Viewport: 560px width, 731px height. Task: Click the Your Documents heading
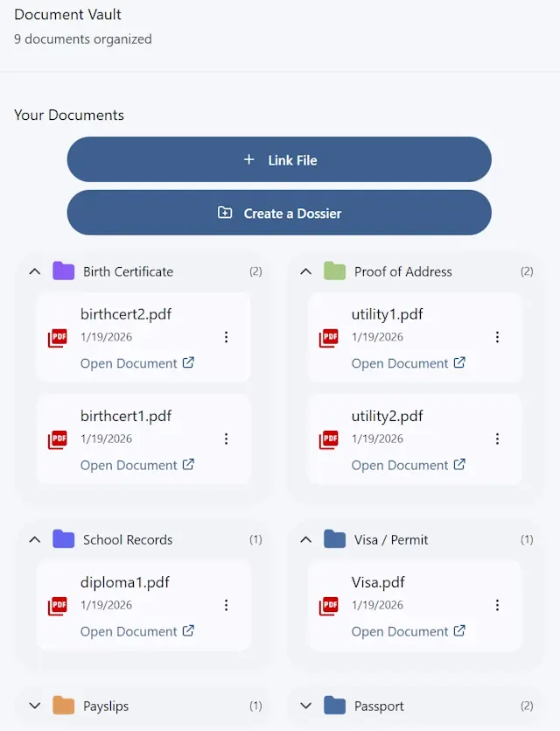point(69,115)
